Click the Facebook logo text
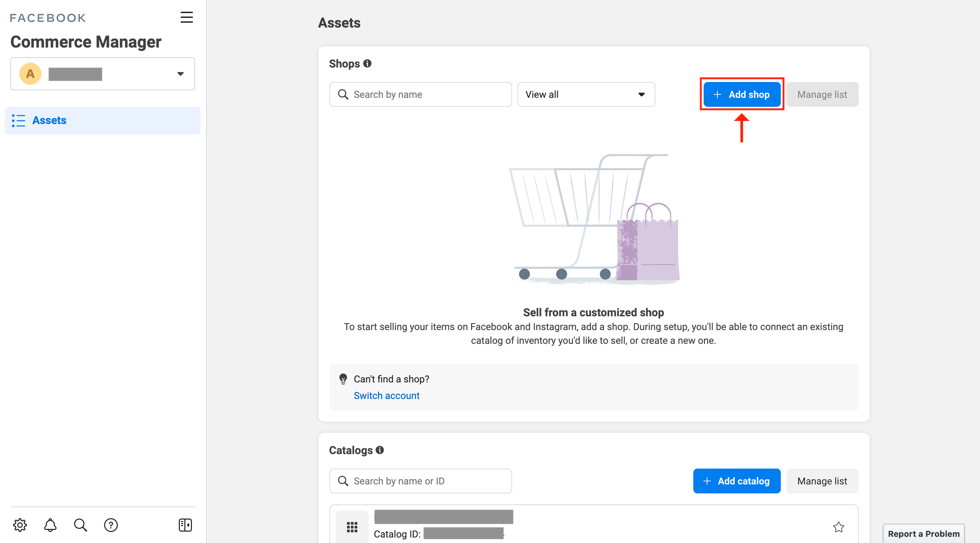 tap(48, 18)
